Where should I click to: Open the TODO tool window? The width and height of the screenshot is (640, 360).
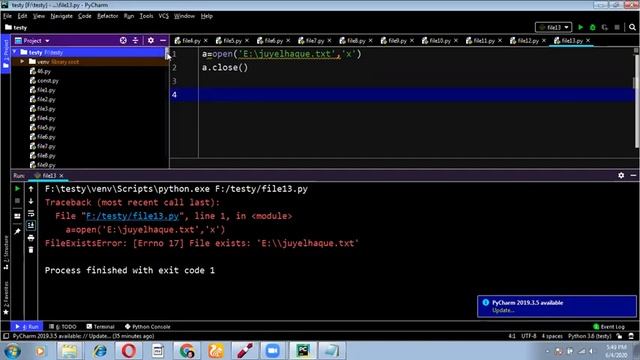(x=63, y=327)
